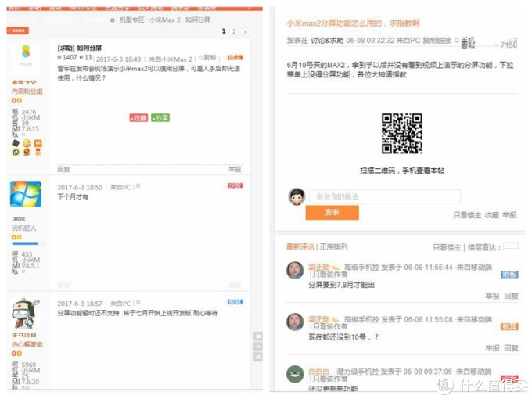Click the middle floating sidebar back-to-top icon
The image size is (532, 399).
[x=258, y=347]
